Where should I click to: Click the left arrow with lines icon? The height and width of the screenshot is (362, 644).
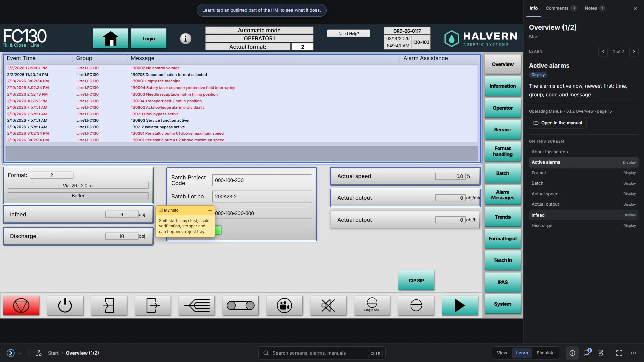coord(197,305)
